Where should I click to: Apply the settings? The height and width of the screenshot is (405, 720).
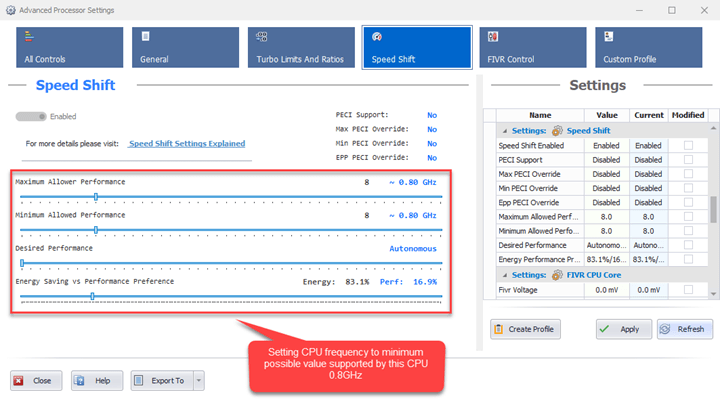click(x=624, y=329)
